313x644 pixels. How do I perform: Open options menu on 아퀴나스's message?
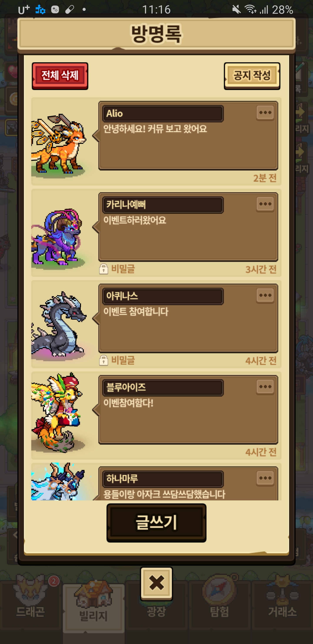pos(265,295)
